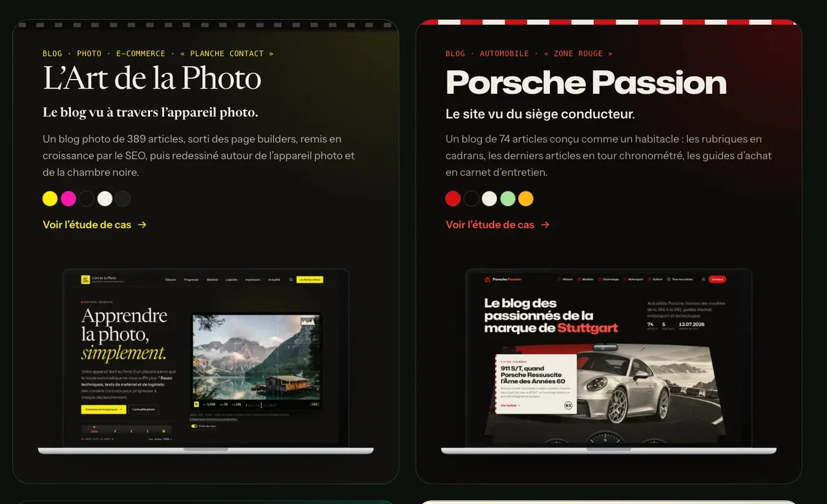The height and width of the screenshot is (504, 827).
Task: Open the yellow Voir l'étude de cas link
Action: [x=94, y=225]
